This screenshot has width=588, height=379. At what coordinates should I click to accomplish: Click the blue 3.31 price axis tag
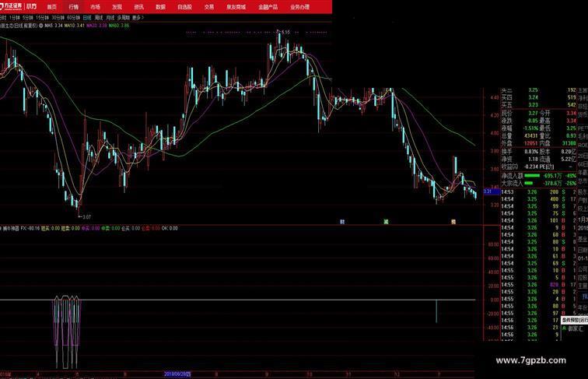(x=492, y=191)
